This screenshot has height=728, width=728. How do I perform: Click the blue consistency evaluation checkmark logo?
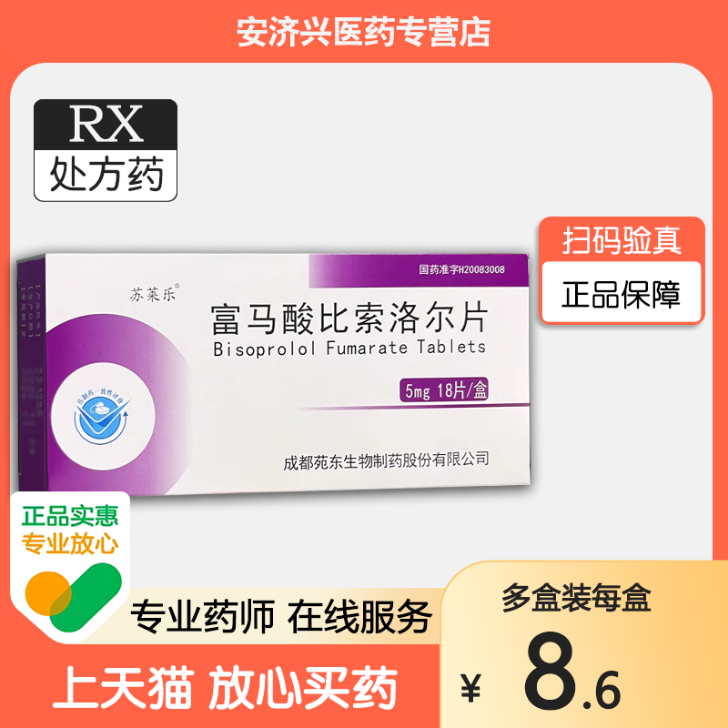click(102, 415)
